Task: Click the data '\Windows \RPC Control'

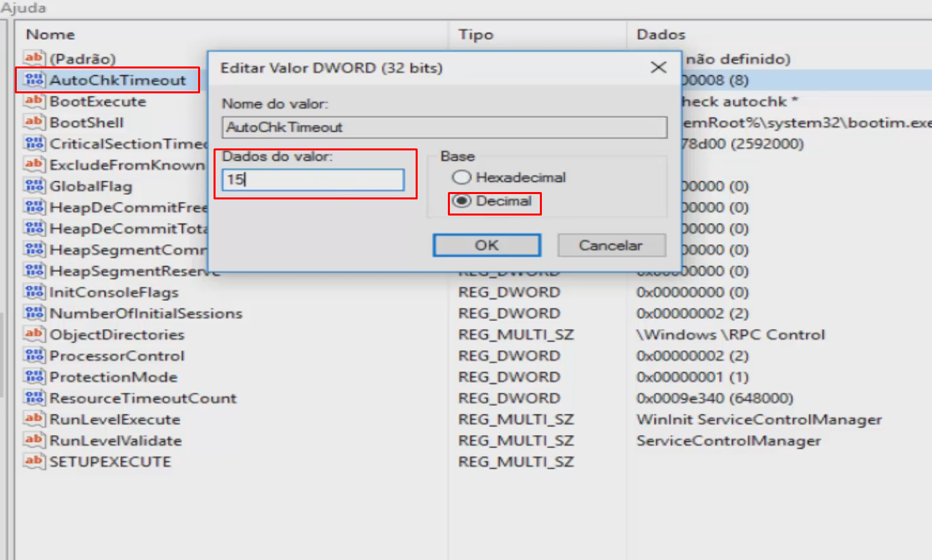Action: click(x=731, y=334)
